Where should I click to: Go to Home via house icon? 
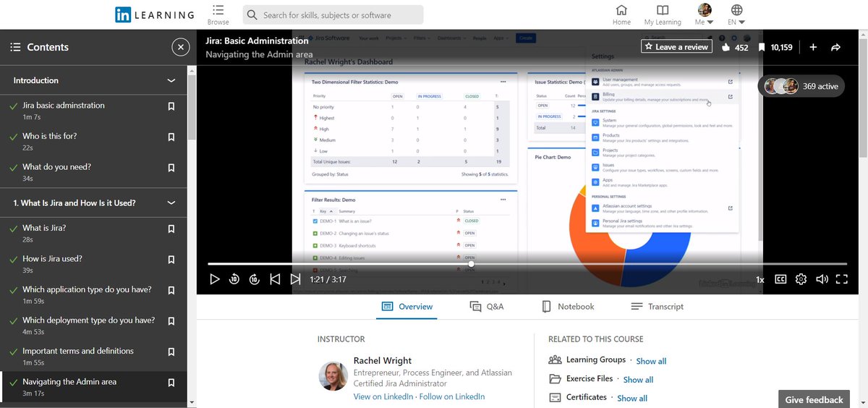tap(621, 10)
